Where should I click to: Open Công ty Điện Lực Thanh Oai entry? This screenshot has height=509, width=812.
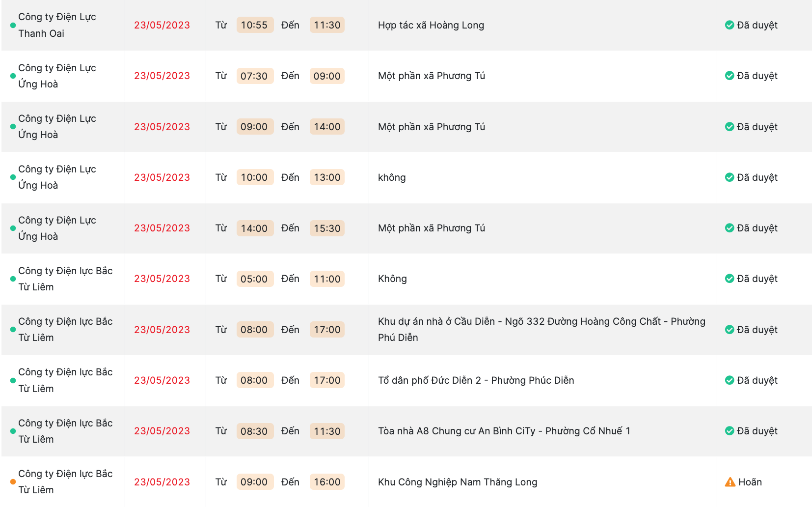point(57,25)
